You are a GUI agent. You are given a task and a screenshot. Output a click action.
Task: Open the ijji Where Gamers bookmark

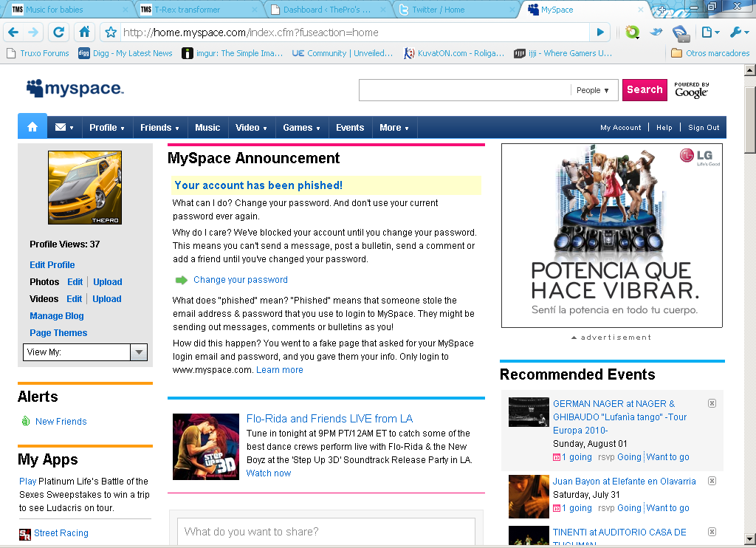pos(563,53)
